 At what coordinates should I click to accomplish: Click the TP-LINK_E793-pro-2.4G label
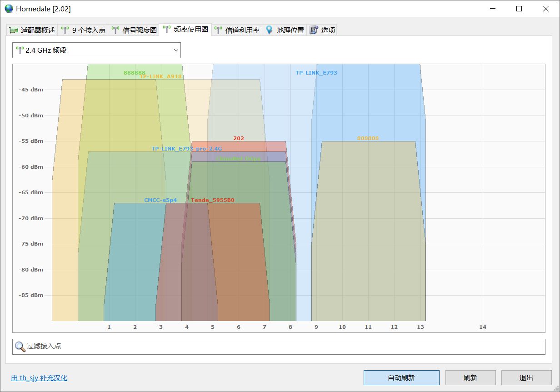tap(187, 149)
